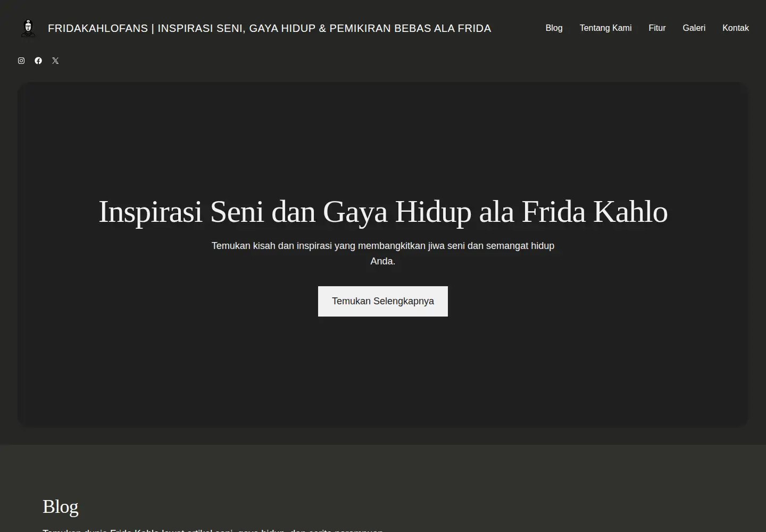766x532 pixels.
Task: Select the Fitur navigation link
Action: [657, 28]
